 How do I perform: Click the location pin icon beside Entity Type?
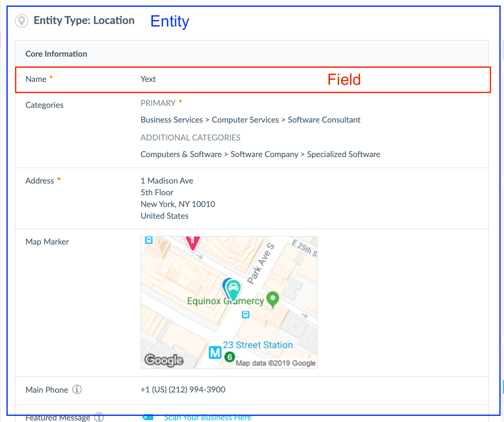(x=22, y=21)
